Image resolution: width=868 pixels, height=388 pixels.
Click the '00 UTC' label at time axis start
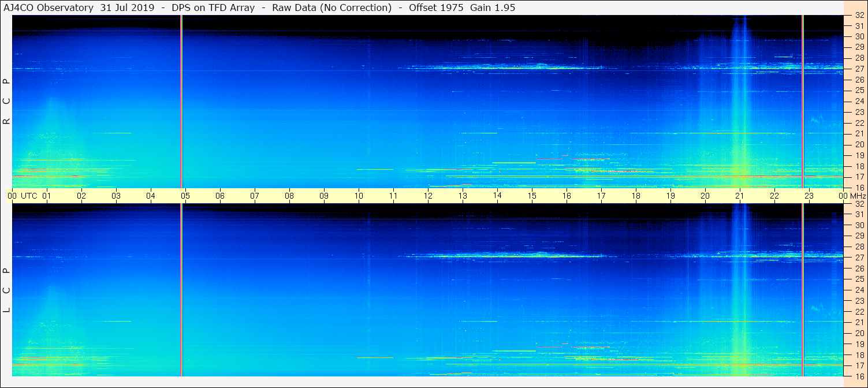click(23, 196)
